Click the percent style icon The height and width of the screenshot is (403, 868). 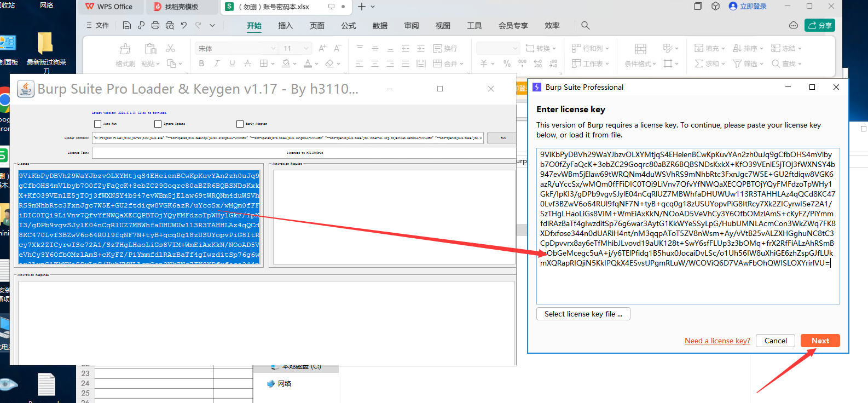[507, 64]
